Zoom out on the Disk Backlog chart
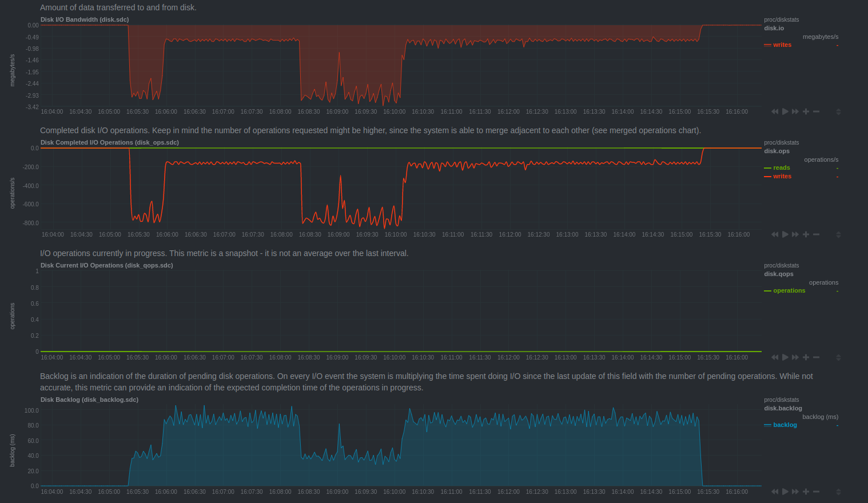 coord(816,492)
